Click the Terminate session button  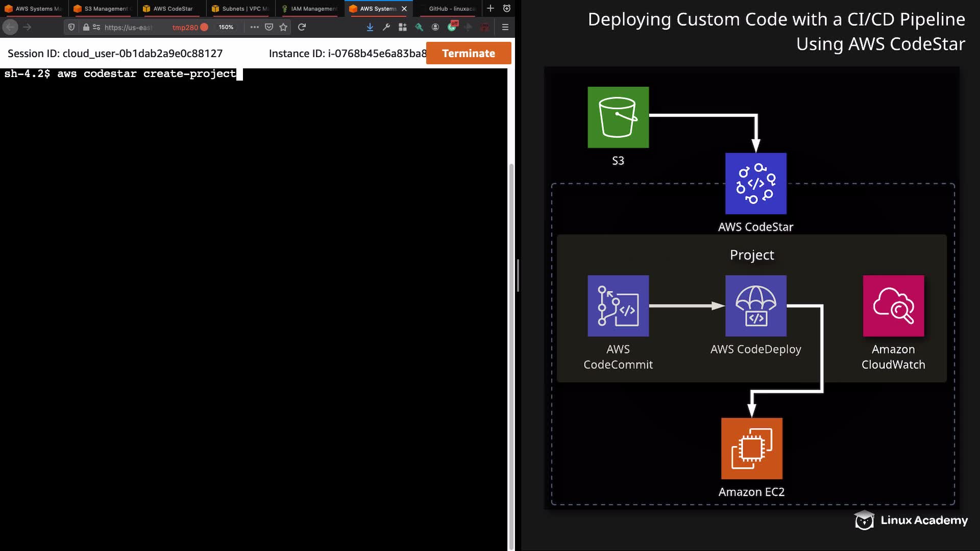(468, 53)
